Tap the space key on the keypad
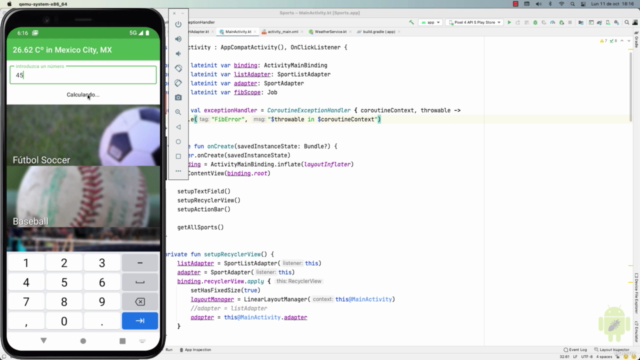Image resolution: width=640 pixels, height=360 pixels. pos(140,282)
